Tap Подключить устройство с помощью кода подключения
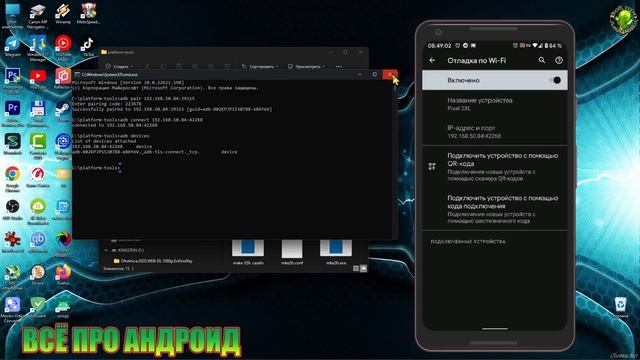 (x=495, y=209)
